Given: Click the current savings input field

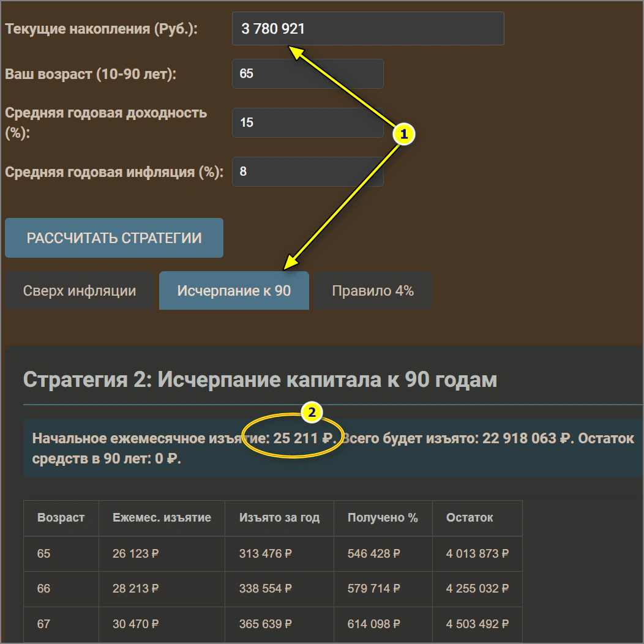Looking at the screenshot, I should click(367, 28).
